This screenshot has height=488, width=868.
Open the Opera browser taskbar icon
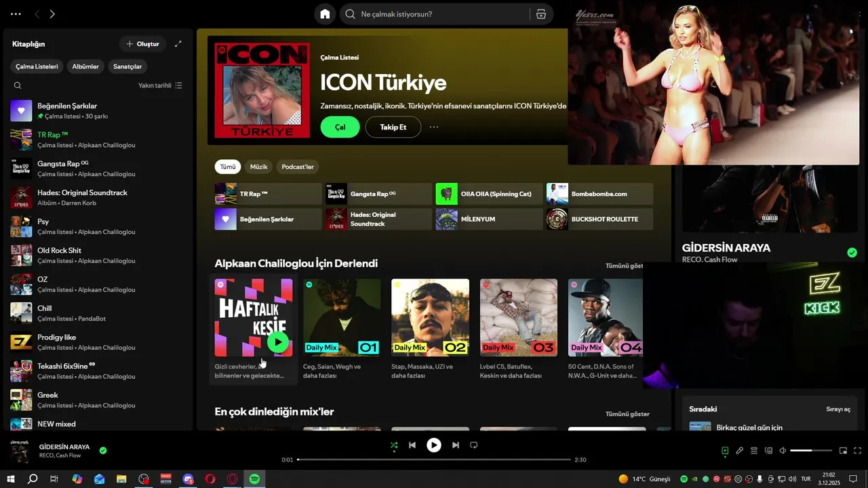(210, 479)
